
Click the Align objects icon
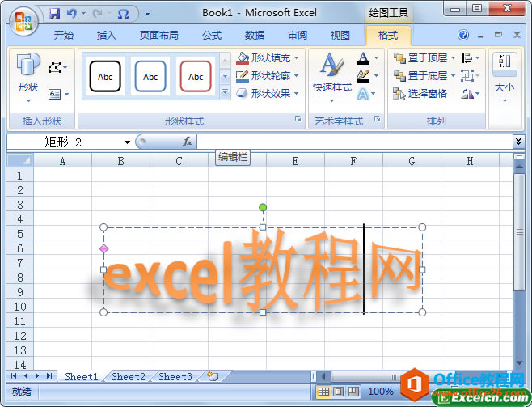click(x=467, y=58)
